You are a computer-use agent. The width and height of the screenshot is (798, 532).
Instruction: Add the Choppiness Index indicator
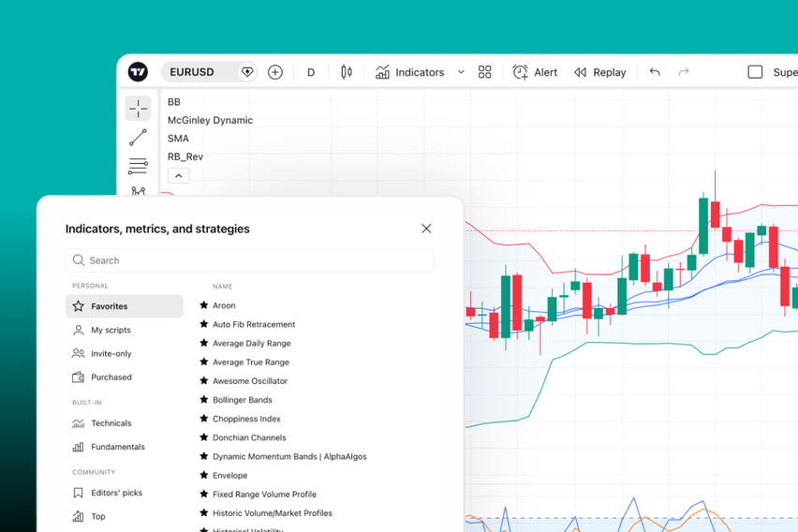coord(246,419)
